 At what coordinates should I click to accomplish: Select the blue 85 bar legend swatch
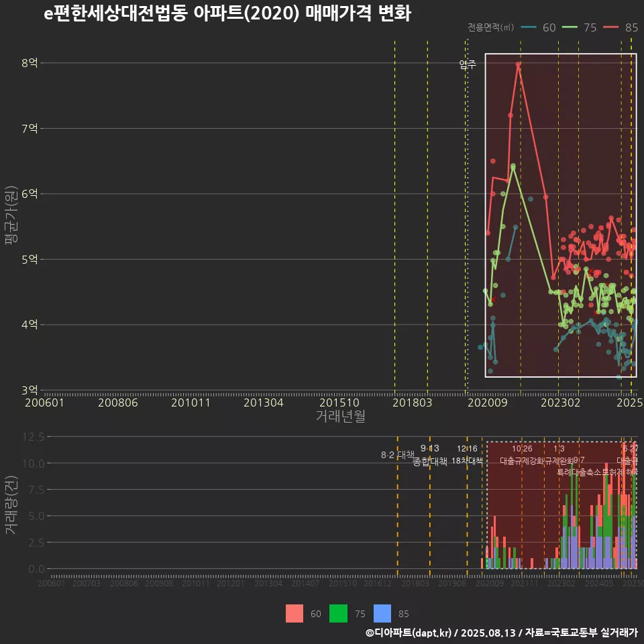(382, 614)
